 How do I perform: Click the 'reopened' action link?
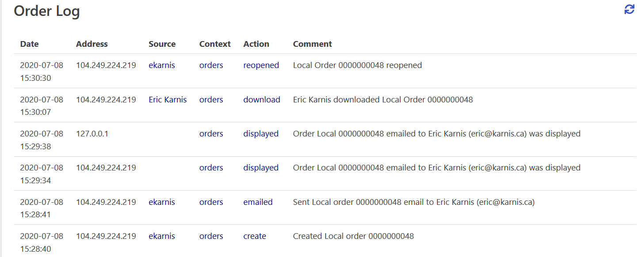(x=261, y=65)
